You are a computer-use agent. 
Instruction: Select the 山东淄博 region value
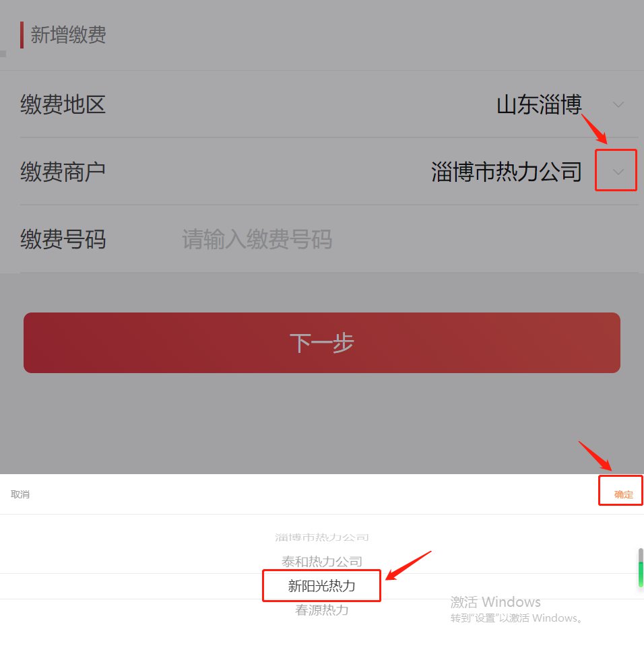click(539, 104)
